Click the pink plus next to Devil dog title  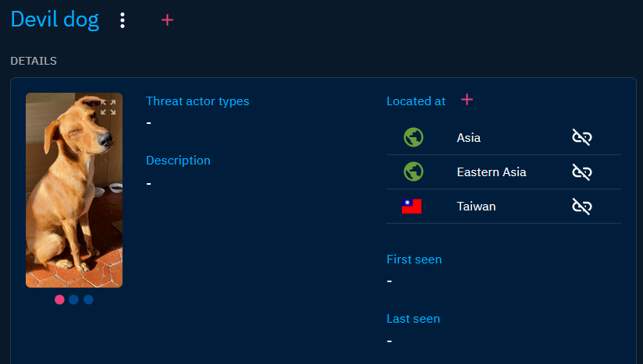click(x=167, y=20)
